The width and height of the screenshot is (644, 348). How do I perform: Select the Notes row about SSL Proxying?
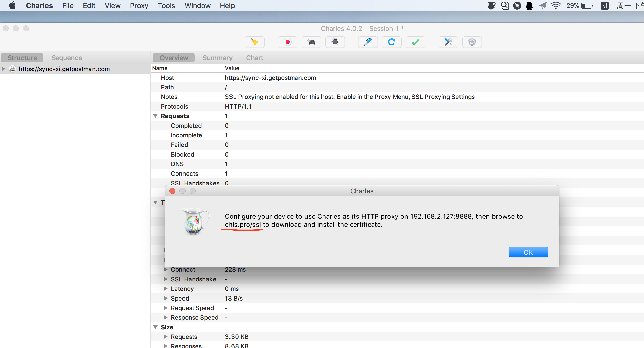point(397,97)
